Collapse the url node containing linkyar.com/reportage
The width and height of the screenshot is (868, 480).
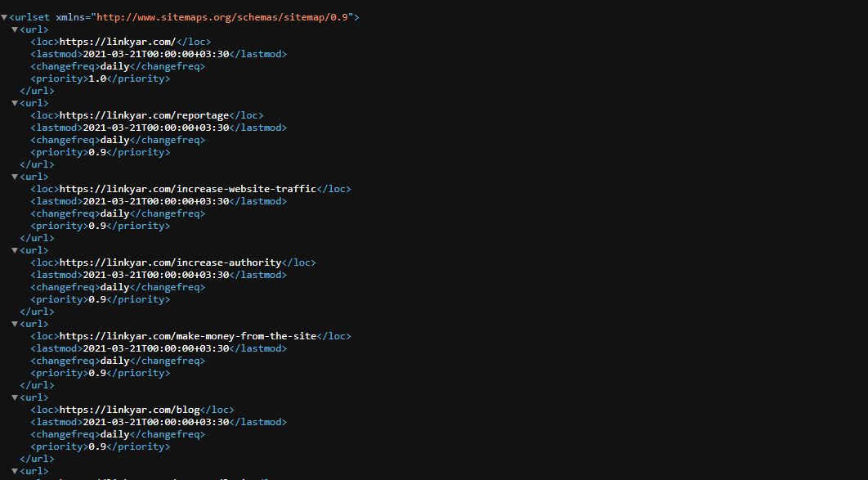pos(15,104)
